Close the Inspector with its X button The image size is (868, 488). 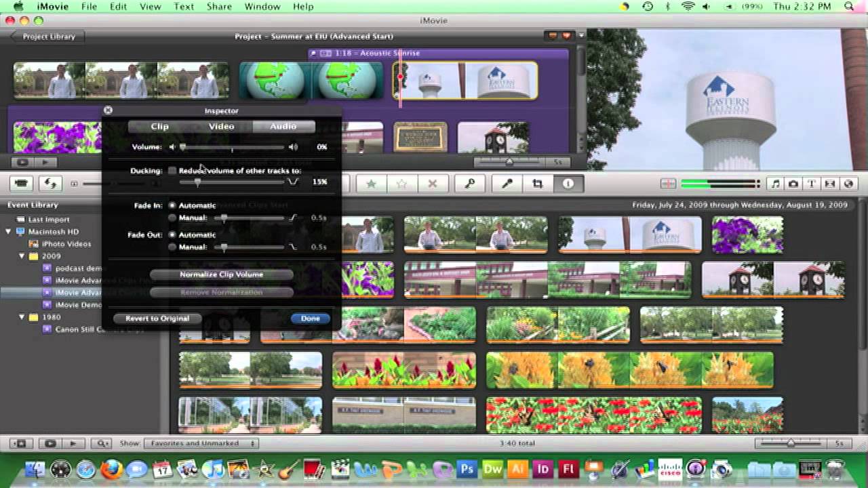(x=108, y=110)
